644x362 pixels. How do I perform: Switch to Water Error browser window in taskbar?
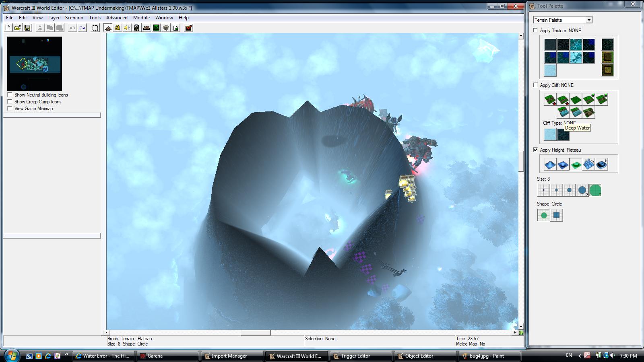coord(103,356)
